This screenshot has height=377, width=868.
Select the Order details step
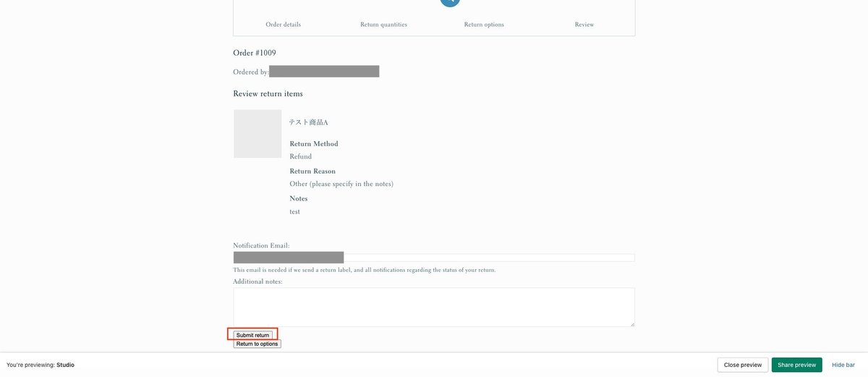pos(283,24)
